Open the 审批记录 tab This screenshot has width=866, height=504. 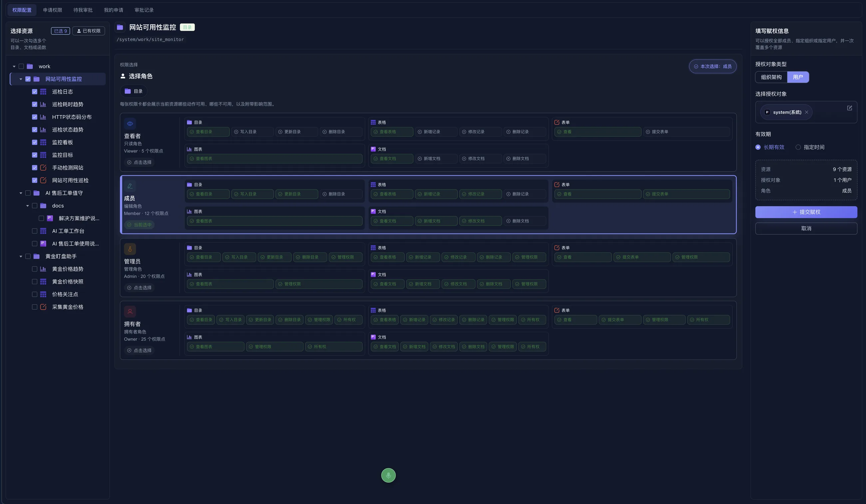[x=144, y=10]
